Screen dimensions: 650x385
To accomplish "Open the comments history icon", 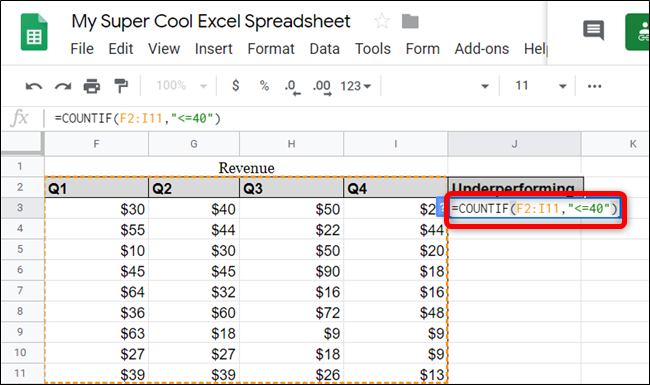I will tap(594, 30).
